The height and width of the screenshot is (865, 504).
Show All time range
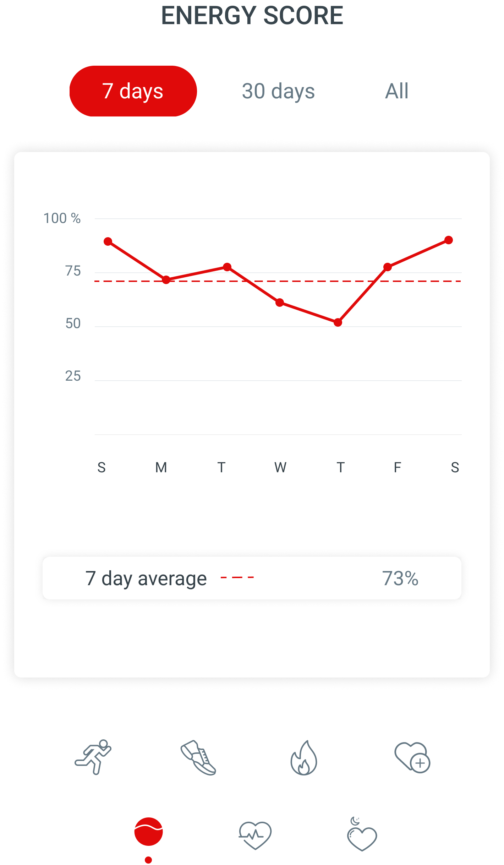coord(397,91)
